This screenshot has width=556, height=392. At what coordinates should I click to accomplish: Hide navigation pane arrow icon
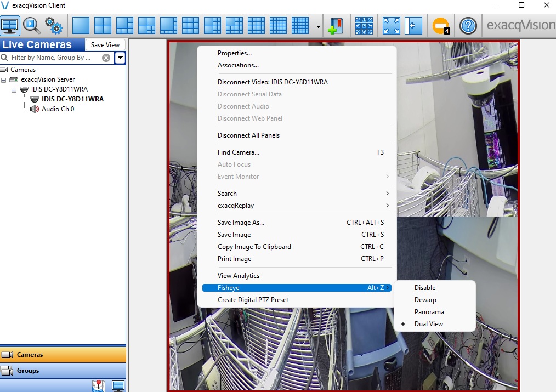pyautogui.click(x=413, y=26)
